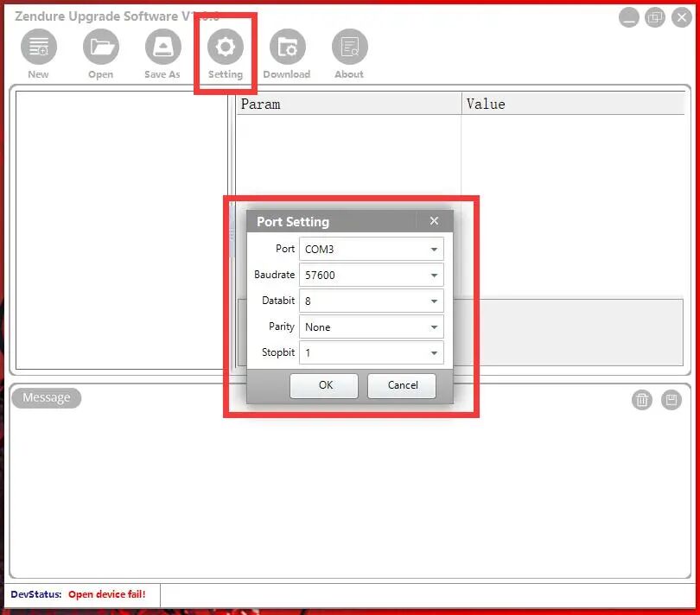Click the Save As toolbar icon
The width and height of the screenshot is (700, 615).
[x=163, y=47]
